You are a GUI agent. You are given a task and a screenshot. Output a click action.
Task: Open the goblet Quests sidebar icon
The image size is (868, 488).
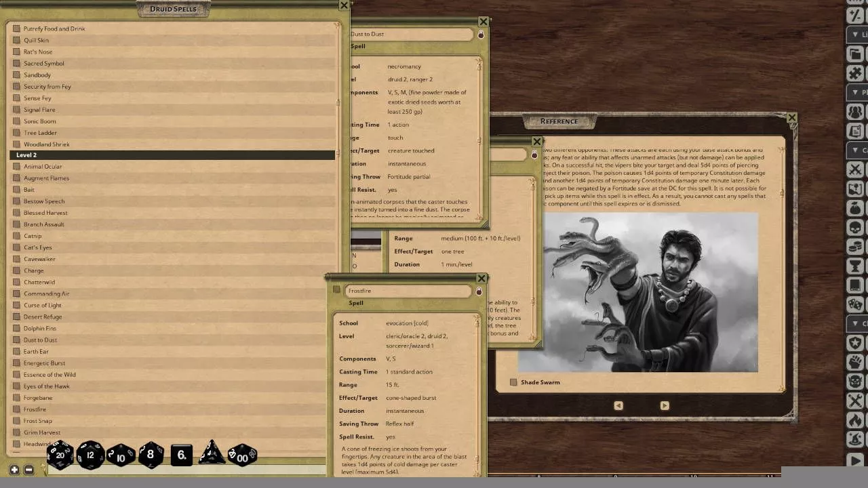(856, 265)
